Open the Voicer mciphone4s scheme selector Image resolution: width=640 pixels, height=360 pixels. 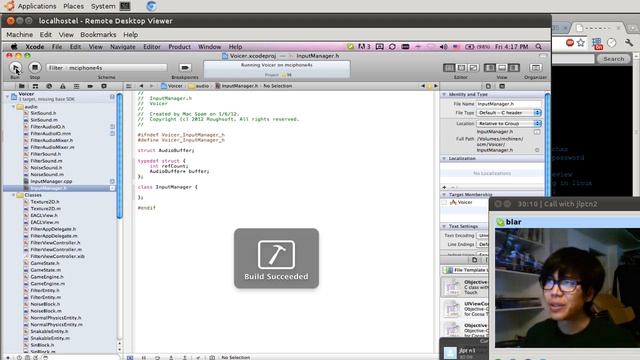point(107,68)
